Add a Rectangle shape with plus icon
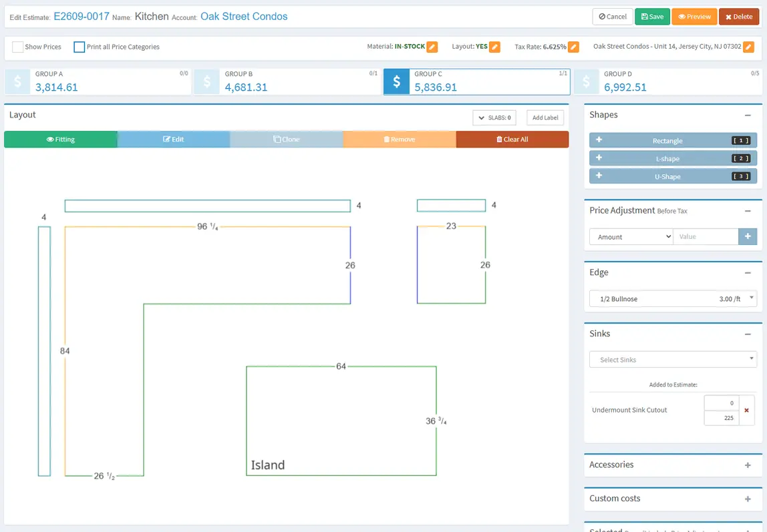Image resolution: width=767 pixels, height=532 pixels. (599, 140)
